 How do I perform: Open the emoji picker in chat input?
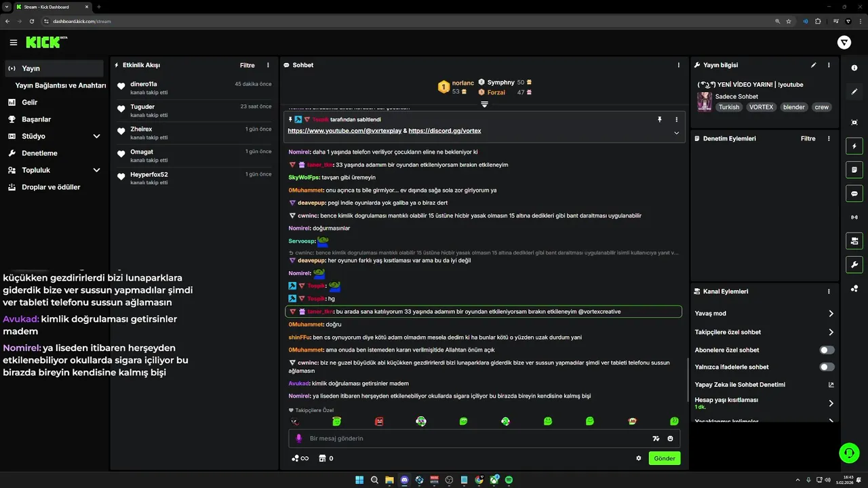pos(670,439)
